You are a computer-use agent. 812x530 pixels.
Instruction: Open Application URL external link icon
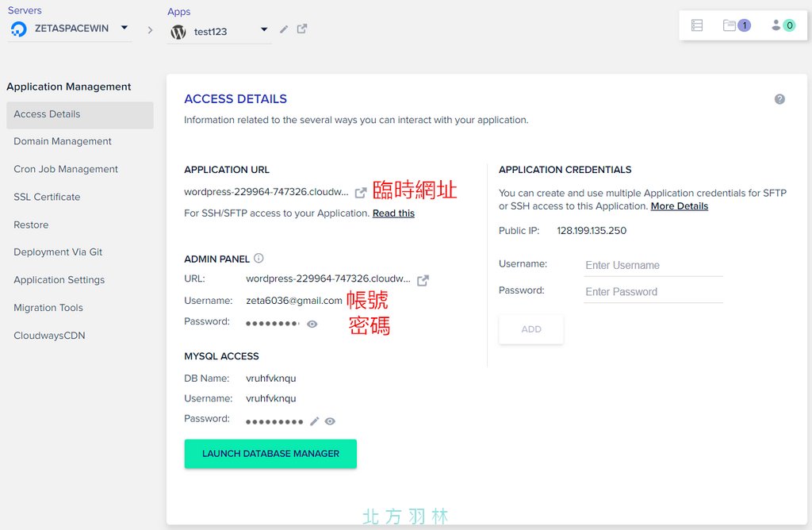coord(361,193)
